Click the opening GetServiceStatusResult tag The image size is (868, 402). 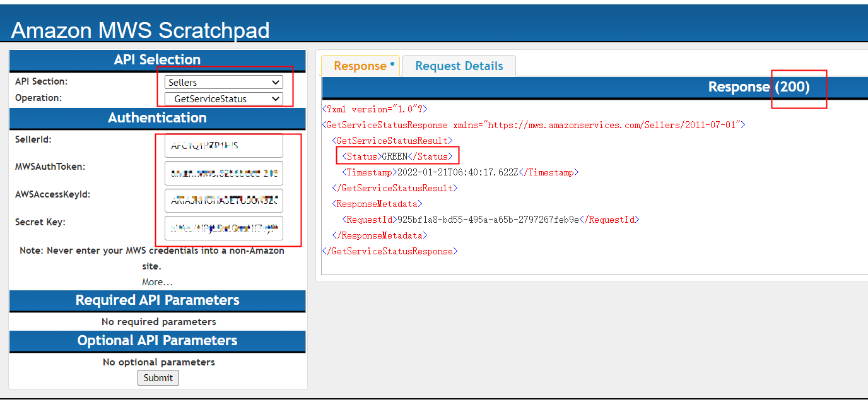392,141
